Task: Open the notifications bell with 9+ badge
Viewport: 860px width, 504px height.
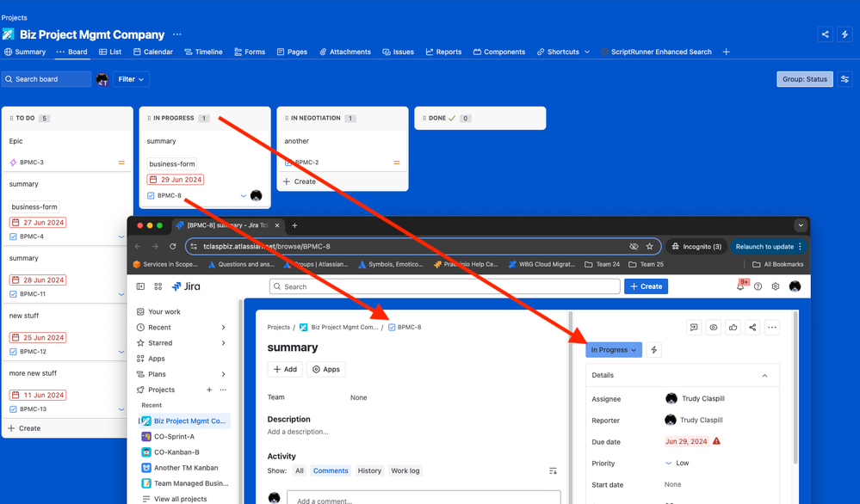Action: tap(740, 286)
